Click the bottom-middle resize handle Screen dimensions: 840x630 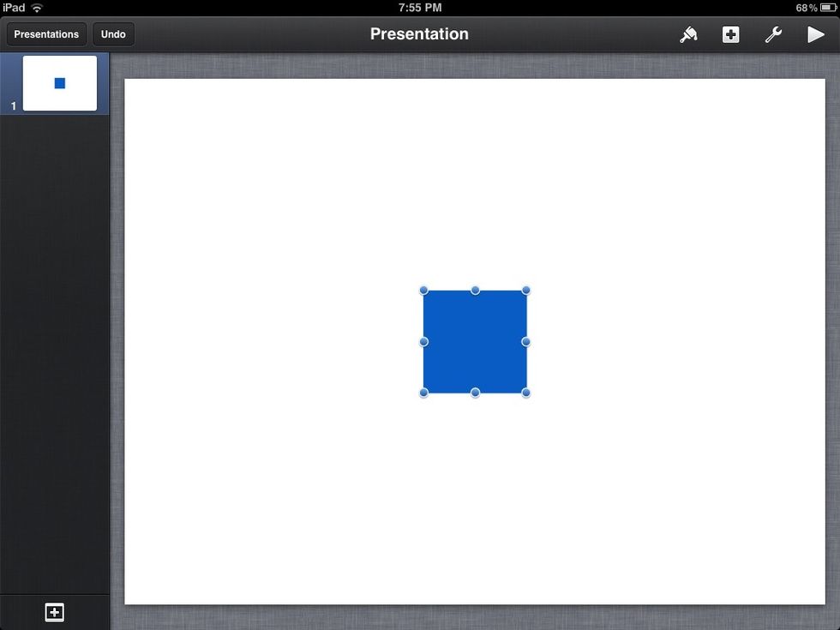[475, 393]
